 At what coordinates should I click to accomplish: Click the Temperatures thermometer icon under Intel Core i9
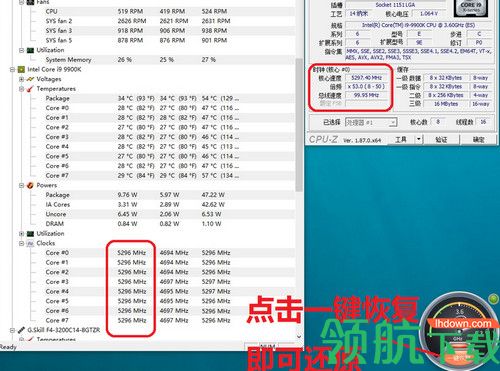(x=30, y=89)
